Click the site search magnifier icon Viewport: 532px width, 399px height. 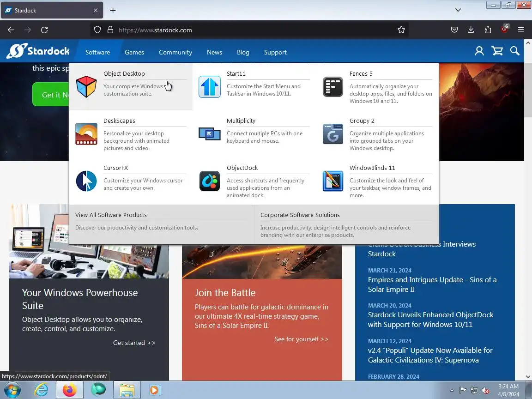tap(515, 51)
